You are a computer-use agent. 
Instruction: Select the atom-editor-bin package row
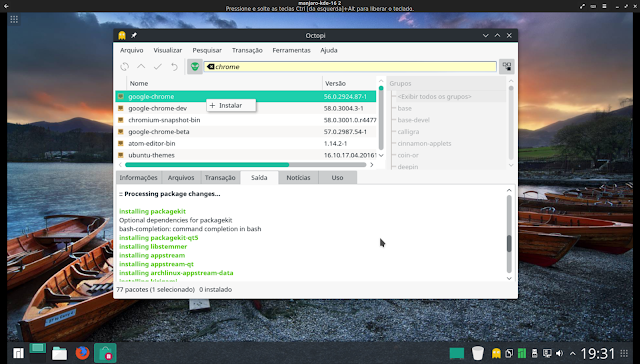[246, 143]
